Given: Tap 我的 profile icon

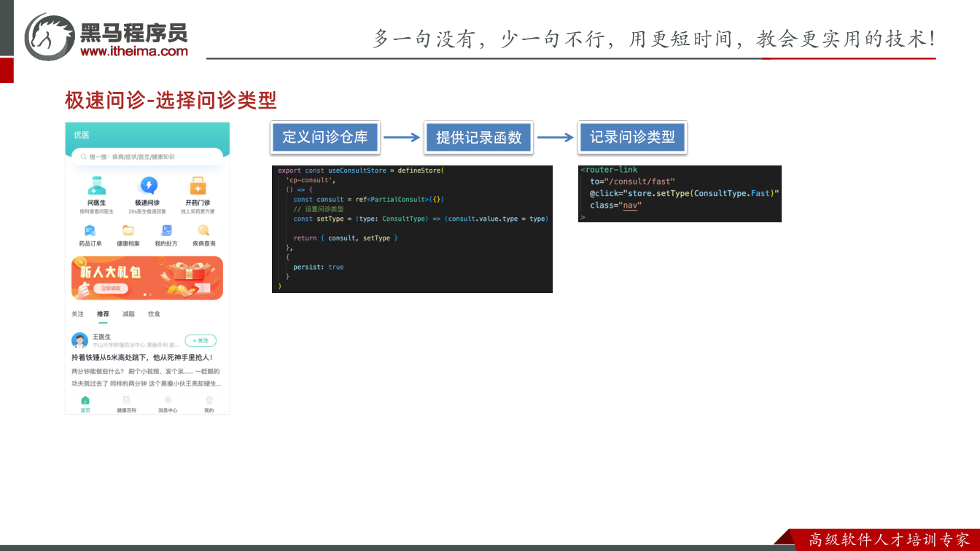Looking at the screenshot, I should [x=209, y=400].
